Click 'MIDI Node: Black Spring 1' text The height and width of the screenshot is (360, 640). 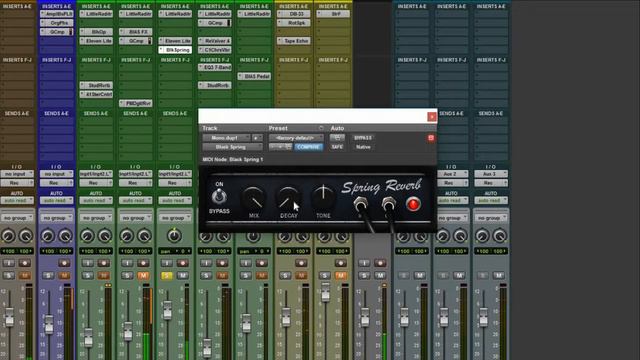tap(233, 160)
